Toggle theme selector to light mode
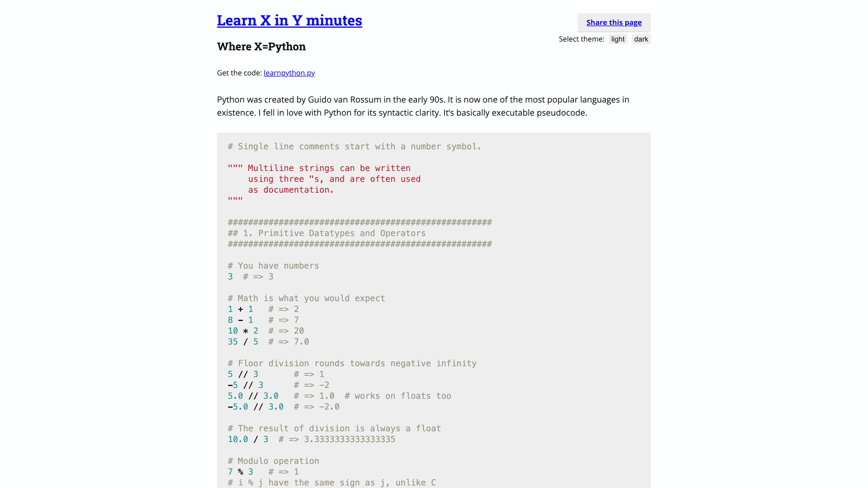 tap(618, 39)
